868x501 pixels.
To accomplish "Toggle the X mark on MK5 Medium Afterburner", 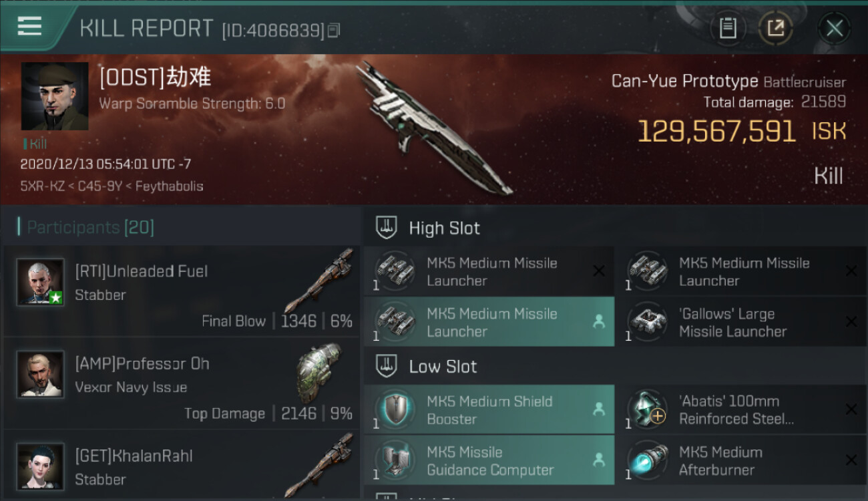I will click(851, 460).
